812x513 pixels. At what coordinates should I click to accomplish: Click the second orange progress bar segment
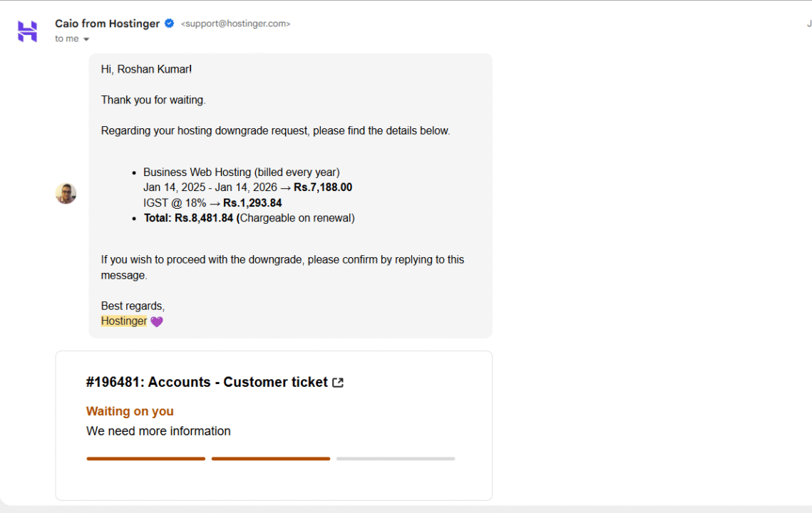point(271,459)
